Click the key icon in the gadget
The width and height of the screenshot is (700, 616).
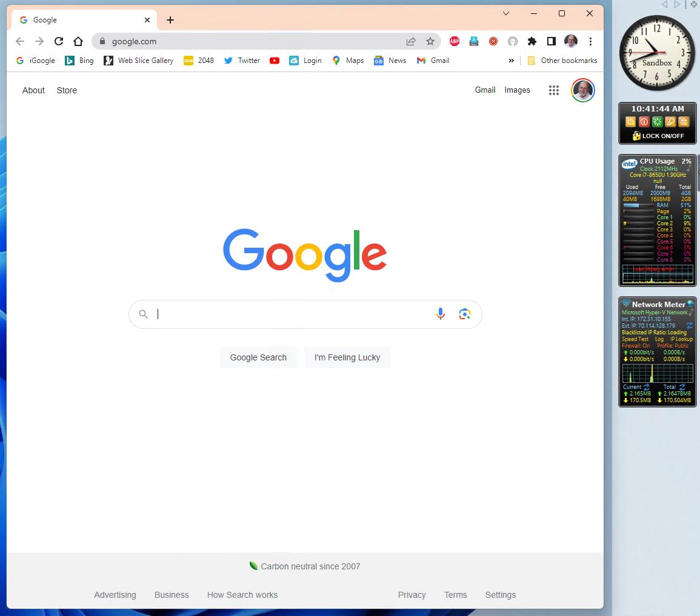point(670,122)
